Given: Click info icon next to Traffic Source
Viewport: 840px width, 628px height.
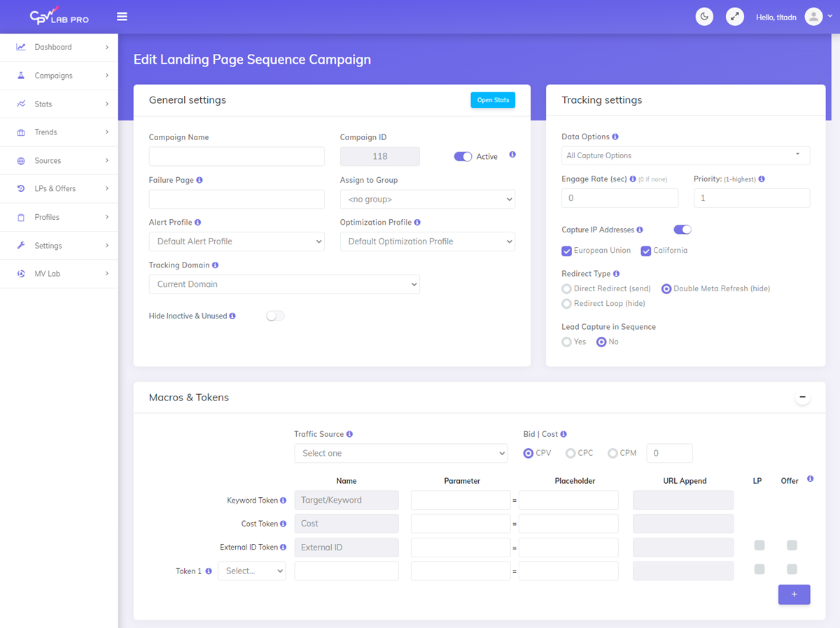Looking at the screenshot, I should (349, 434).
